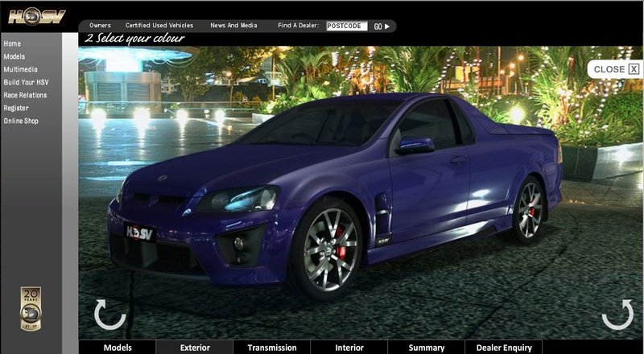Screen dimensions: 644x354
Task: Open Race Relations page
Action: tap(25, 95)
